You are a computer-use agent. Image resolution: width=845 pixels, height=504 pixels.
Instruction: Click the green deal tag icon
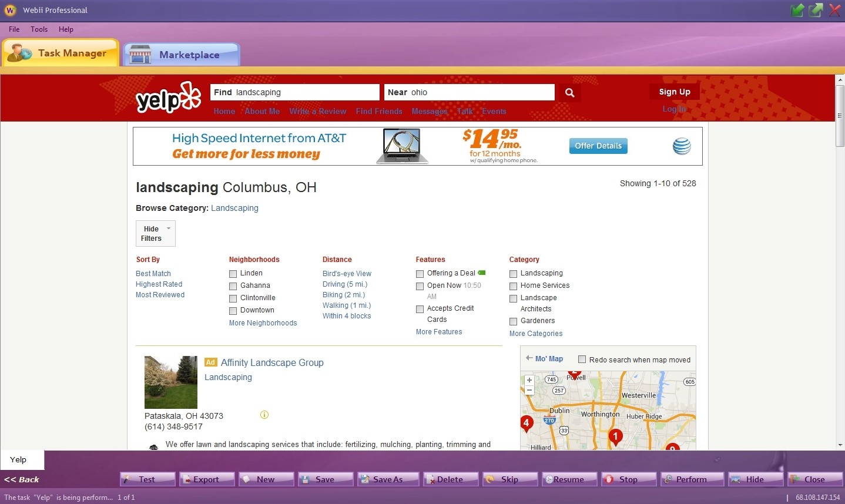(482, 273)
